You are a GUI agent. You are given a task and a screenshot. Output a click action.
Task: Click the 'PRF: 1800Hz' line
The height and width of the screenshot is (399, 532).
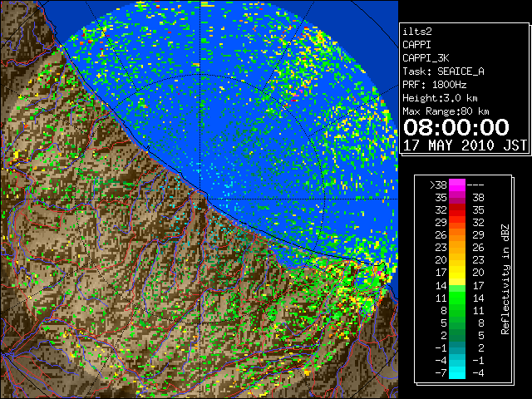pyautogui.click(x=434, y=85)
